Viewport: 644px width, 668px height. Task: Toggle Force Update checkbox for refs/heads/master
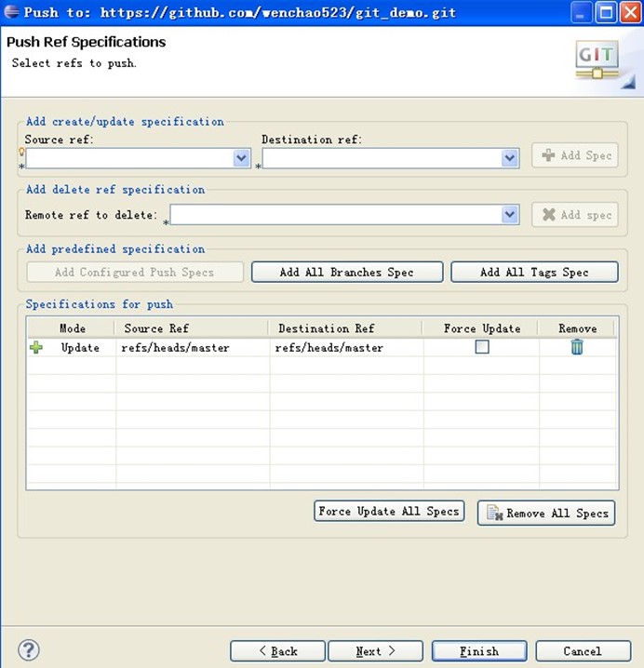(x=482, y=347)
